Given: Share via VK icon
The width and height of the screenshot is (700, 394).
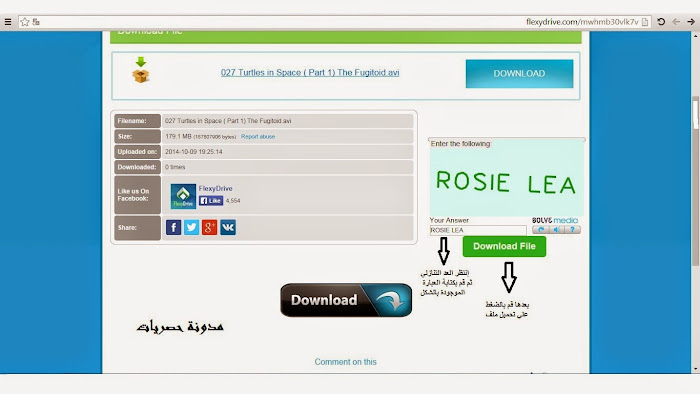Looking at the screenshot, I should tap(228, 227).
